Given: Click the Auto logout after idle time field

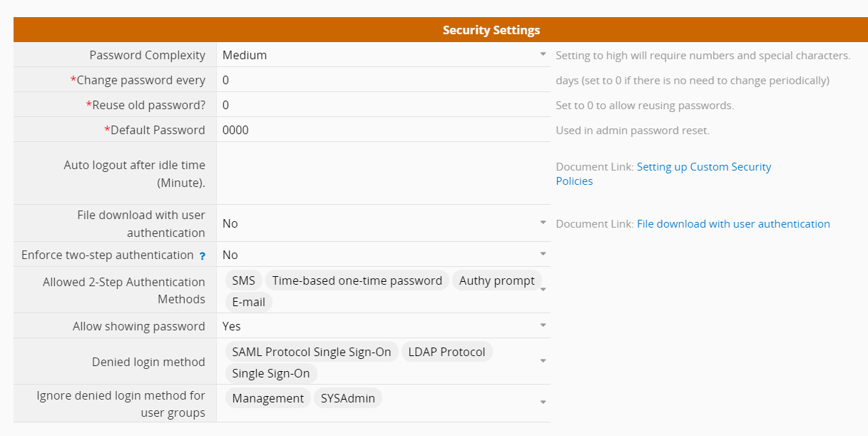Looking at the screenshot, I should [383, 173].
